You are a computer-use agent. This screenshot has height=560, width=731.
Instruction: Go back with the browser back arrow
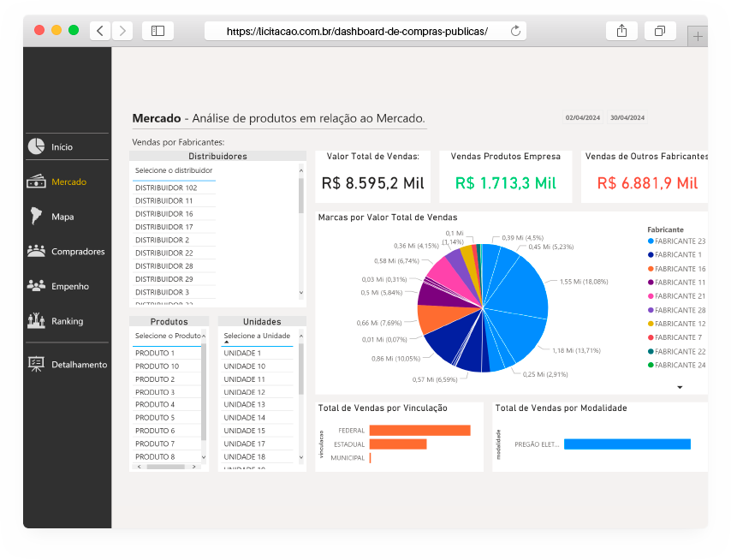point(100,31)
